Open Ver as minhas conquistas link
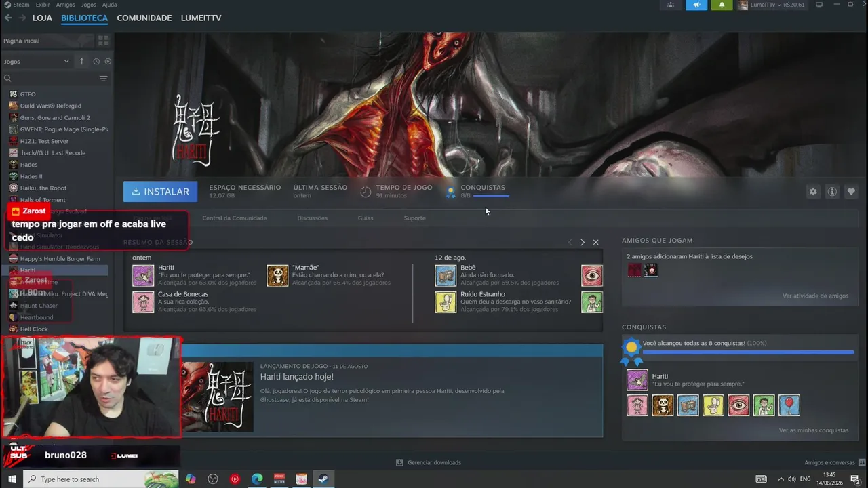This screenshot has width=868, height=488. [x=814, y=430]
